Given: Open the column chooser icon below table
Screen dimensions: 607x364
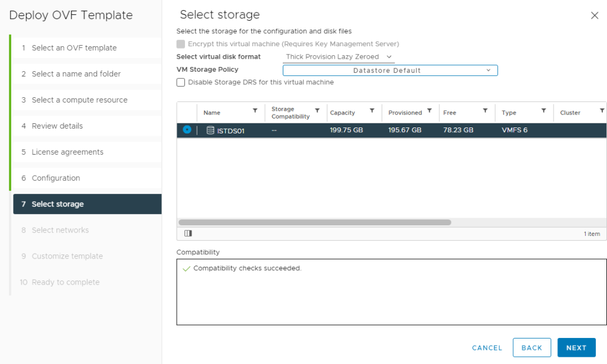Looking at the screenshot, I should click(188, 233).
